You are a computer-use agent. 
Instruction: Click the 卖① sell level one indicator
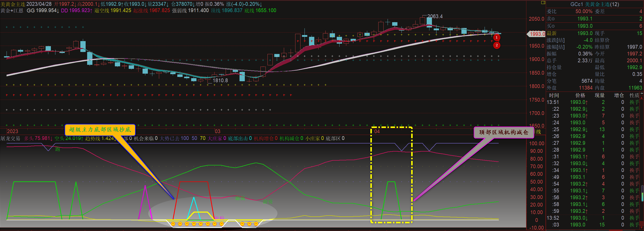(x=551, y=19)
